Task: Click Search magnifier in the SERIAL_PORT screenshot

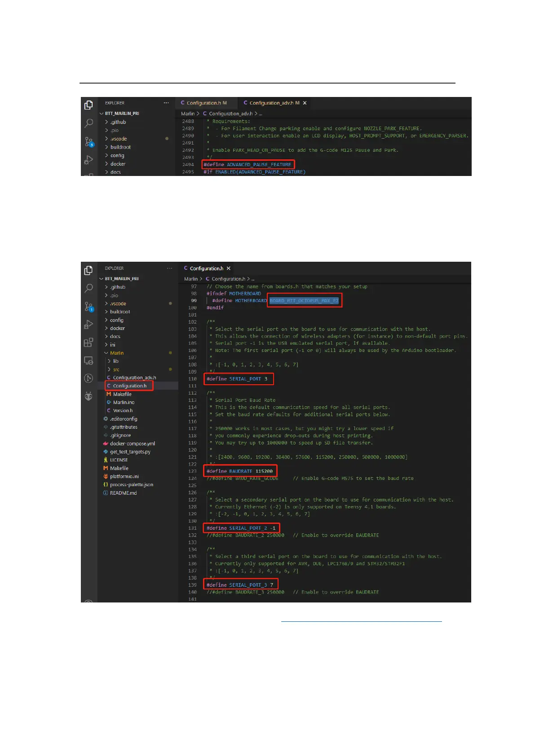Action: [x=88, y=288]
